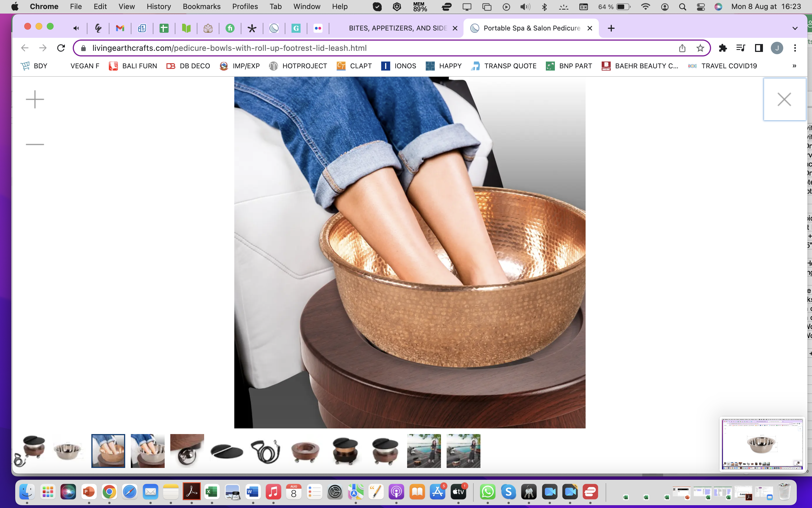Open Trash in the dock

coord(784,492)
